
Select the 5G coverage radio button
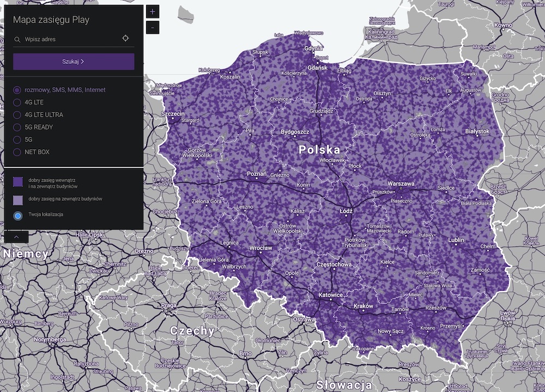coord(17,140)
